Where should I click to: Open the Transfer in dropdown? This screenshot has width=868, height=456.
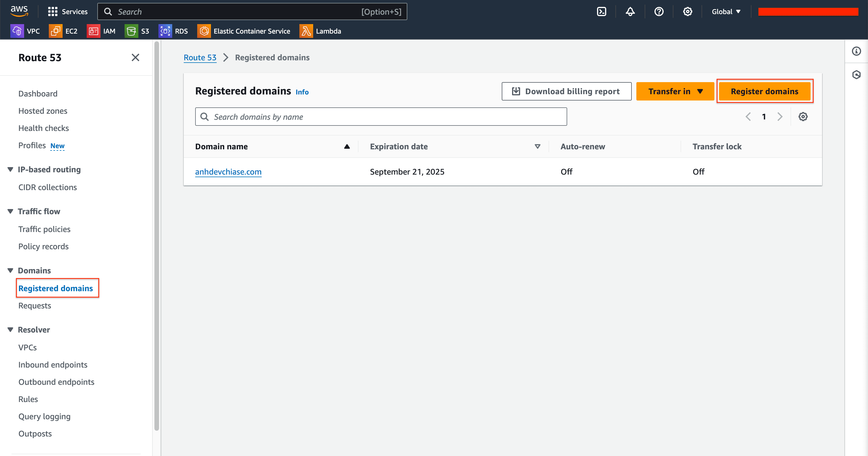click(675, 91)
